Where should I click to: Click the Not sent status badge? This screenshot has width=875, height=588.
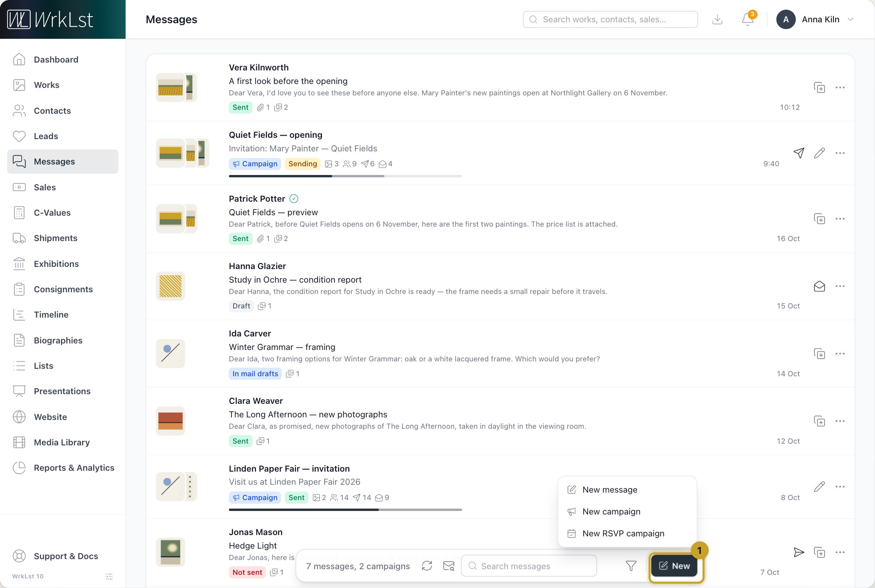coord(247,572)
